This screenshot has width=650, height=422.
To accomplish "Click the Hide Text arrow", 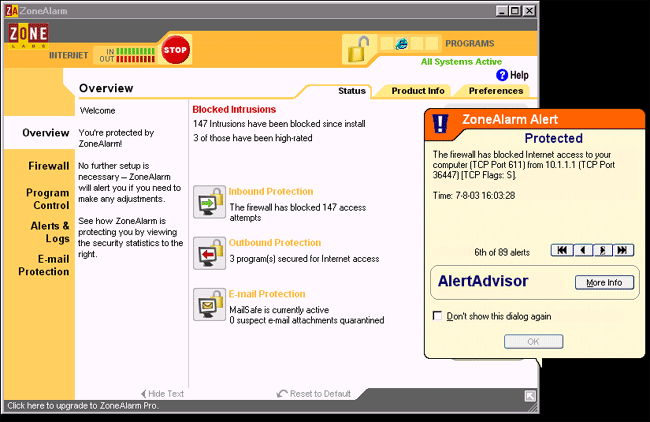I will 143,393.
